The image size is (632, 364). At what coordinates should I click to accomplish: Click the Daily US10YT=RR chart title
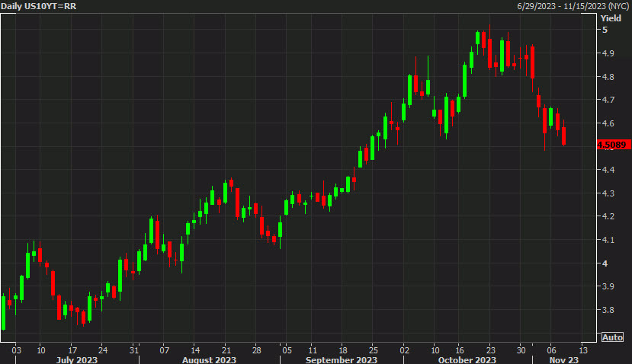point(39,6)
